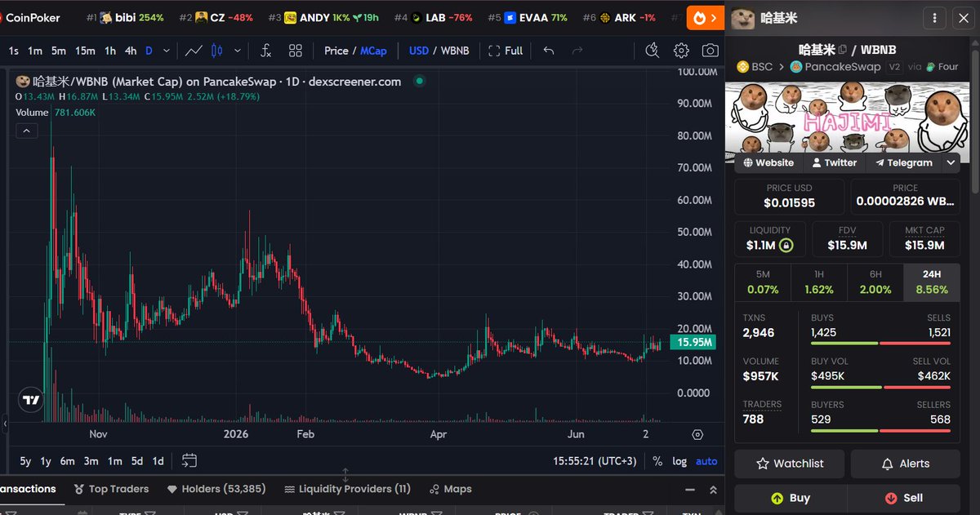Switch chart to MCap mode
The width and height of the screenshot is (980, 515).
tap(373, 51)
